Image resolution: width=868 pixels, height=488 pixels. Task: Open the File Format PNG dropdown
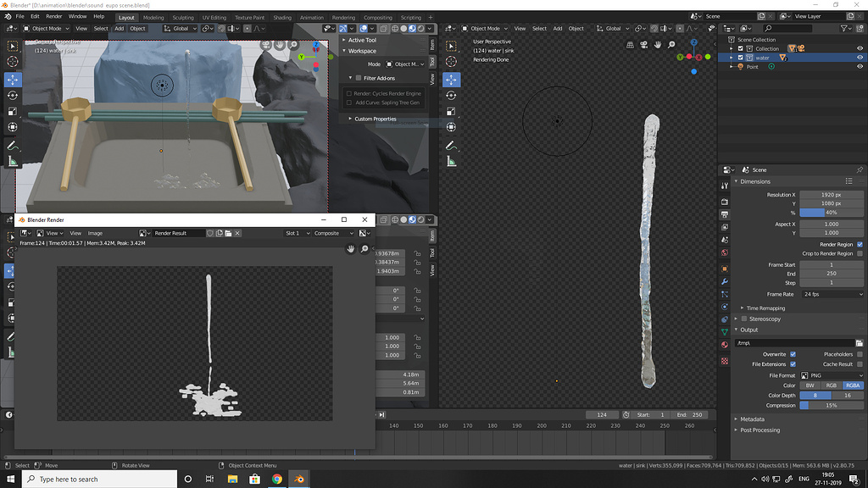pos(832,375)
